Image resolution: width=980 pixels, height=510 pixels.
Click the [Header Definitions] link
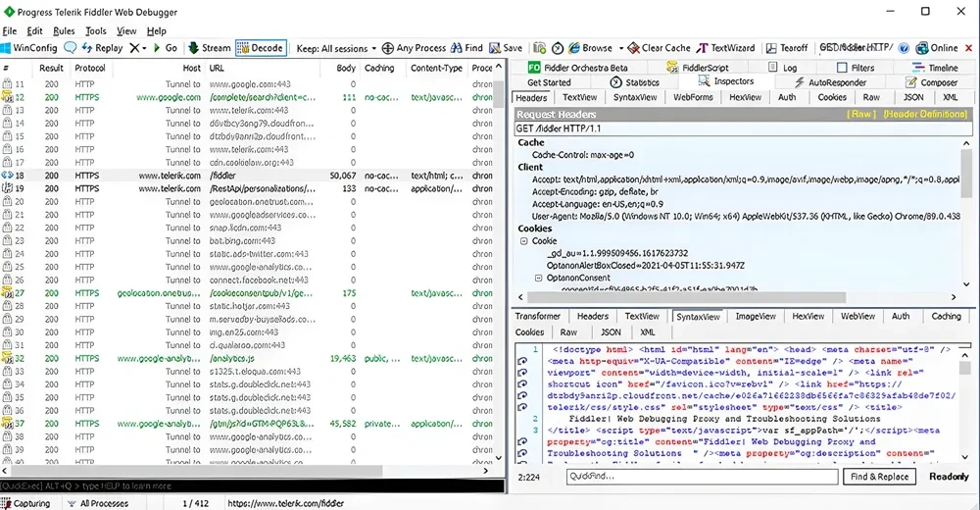coord(925,114)
